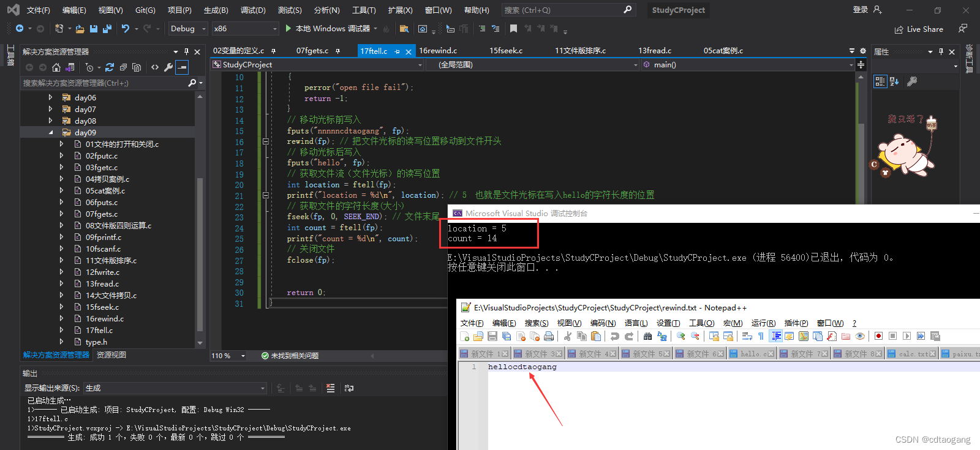980x450 pixels.
Task: Click the Open File folder icon in Visual Studio
Action: click(80, 29)
